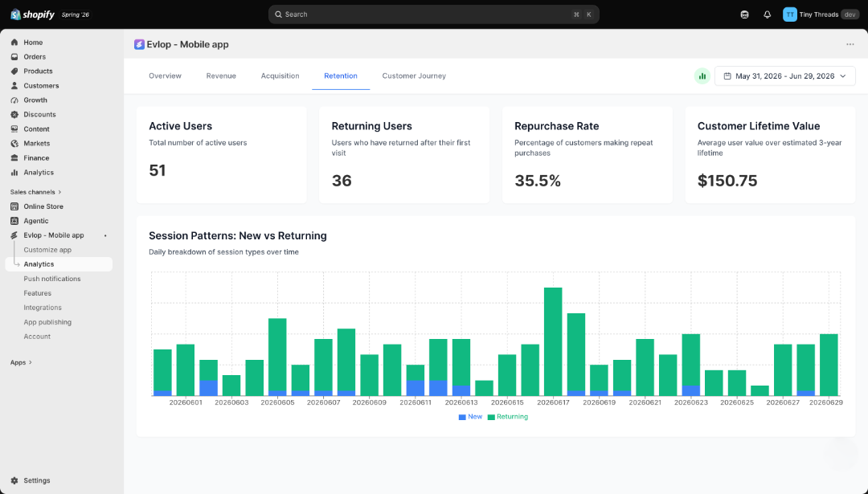Screen dimensions: 868x494
Task: Select Analytics under Evlop - Mobile app
Action: coord(59,264)
